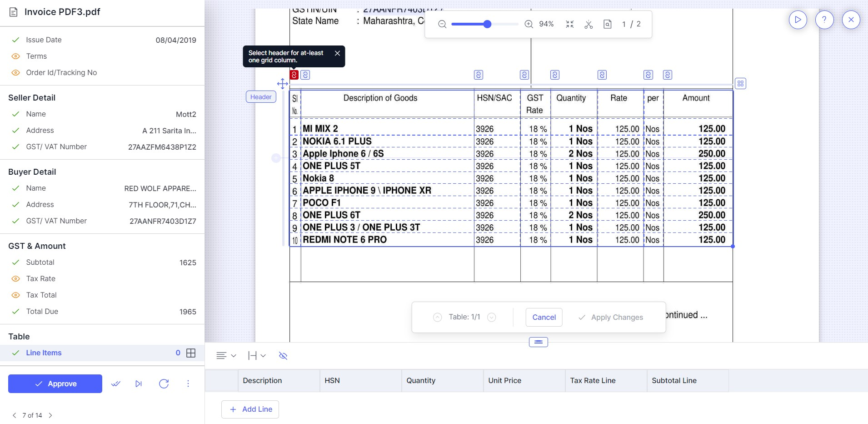Click the zoom level slider handle

point(487,24)
